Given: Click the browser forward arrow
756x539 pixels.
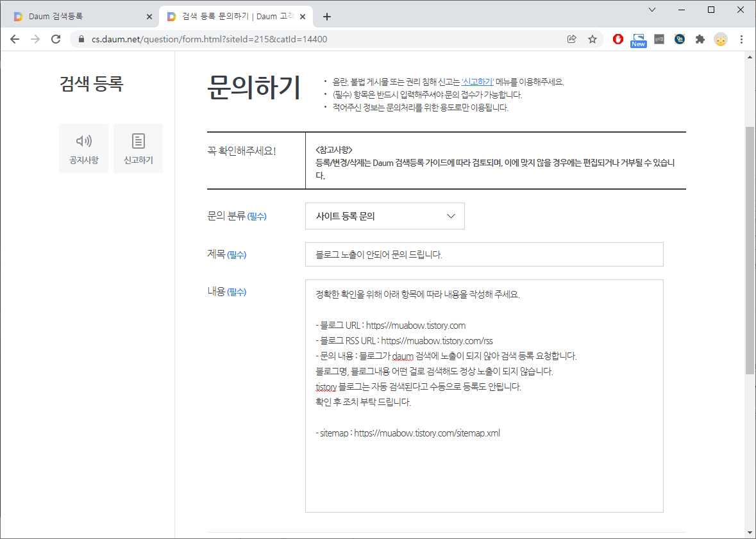Looking at the screenshot, I should (x=35, y=39).
